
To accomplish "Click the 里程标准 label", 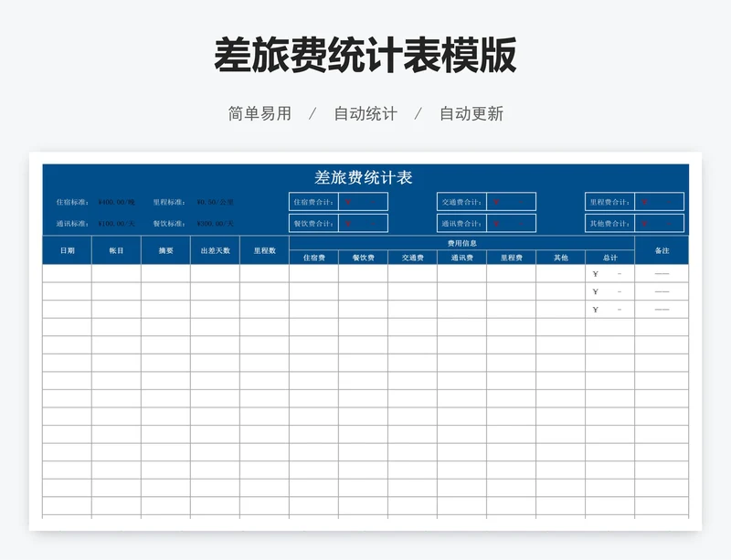I will click(x=169, y=202).
